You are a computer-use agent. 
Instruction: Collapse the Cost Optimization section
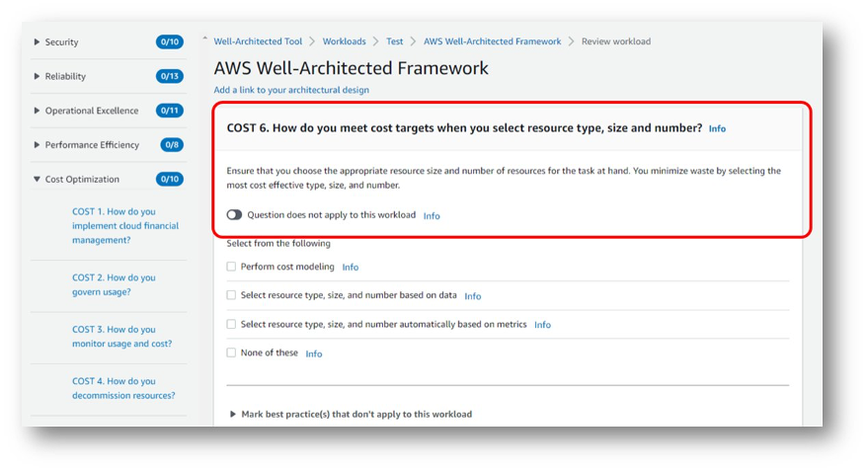[37, 180]
